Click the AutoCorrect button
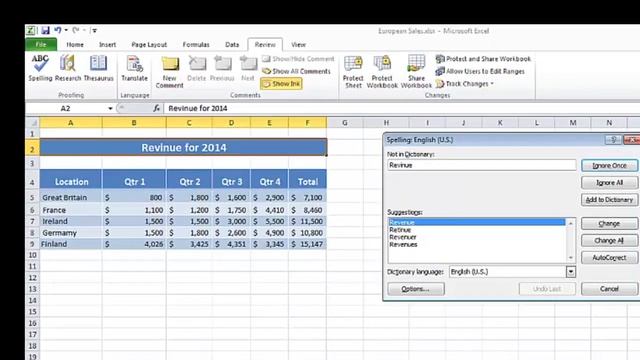 tap(609, 258)
